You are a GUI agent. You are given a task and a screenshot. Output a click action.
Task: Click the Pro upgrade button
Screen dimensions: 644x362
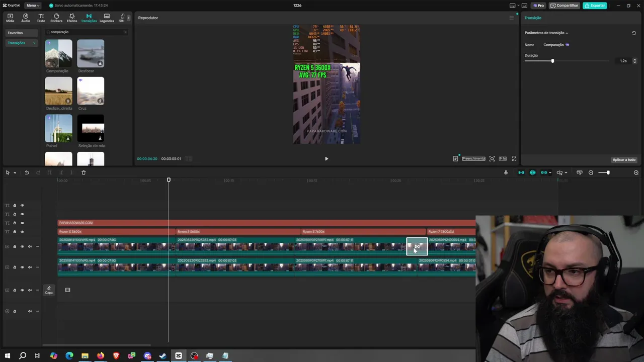tap(538, 6)
